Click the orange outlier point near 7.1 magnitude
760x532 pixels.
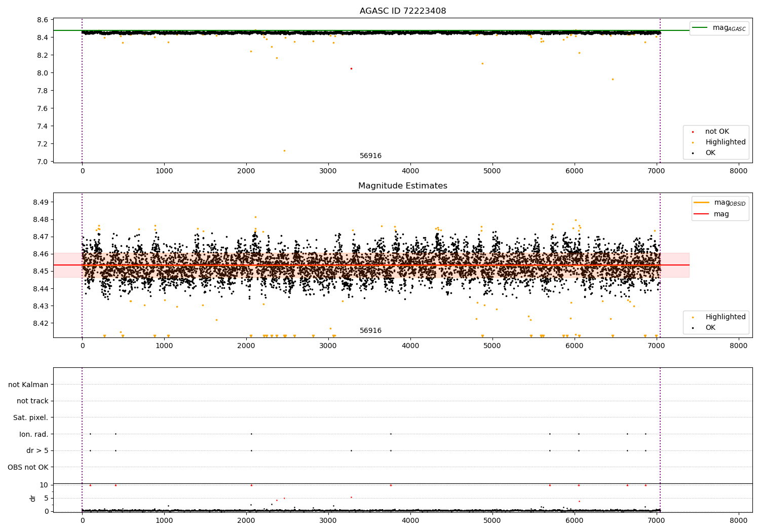284,150
